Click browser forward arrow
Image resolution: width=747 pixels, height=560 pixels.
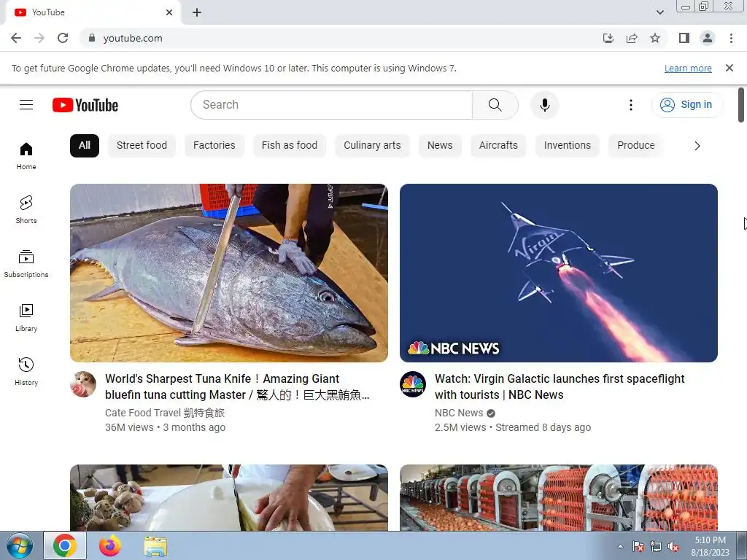[39, 38]
